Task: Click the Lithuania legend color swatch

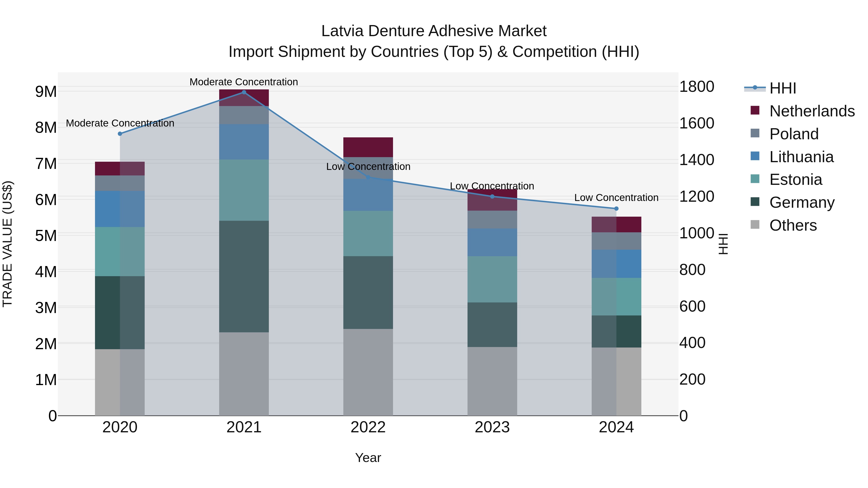Action: pyautogui.click(x=755, y=156)
